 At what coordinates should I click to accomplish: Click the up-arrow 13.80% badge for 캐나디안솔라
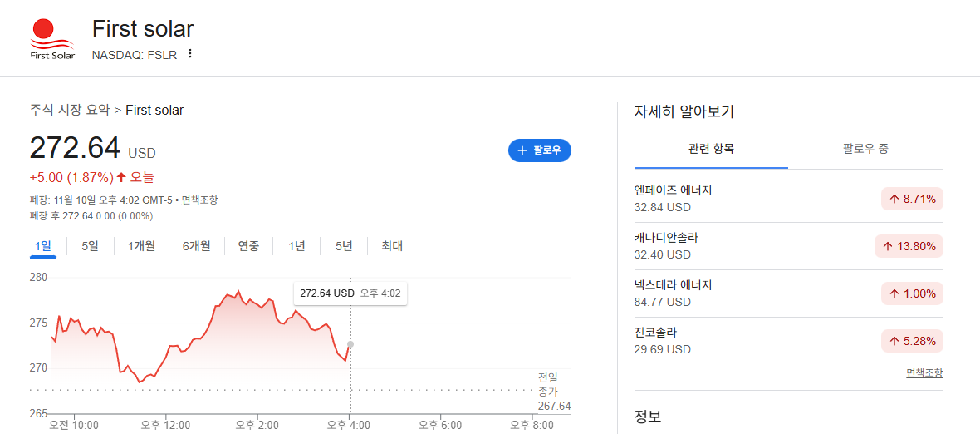click(x=909, y=246)
